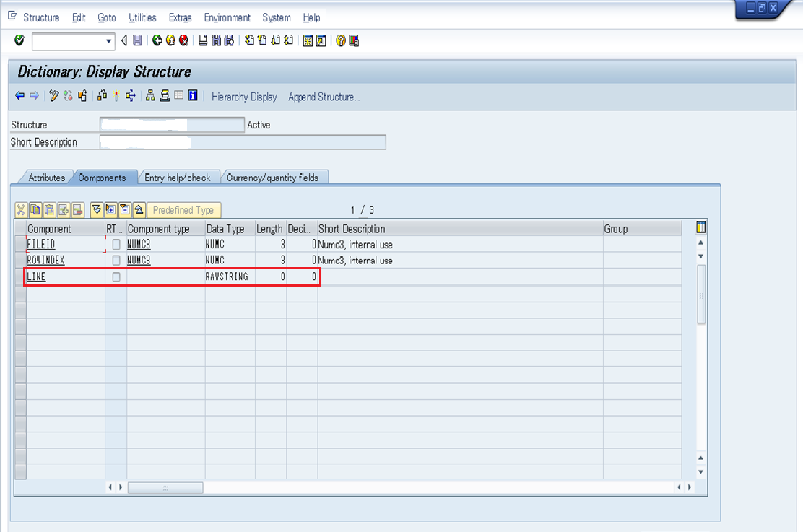Click the blue information icon
Screen dimensions: 803x532
pos(193,95)
